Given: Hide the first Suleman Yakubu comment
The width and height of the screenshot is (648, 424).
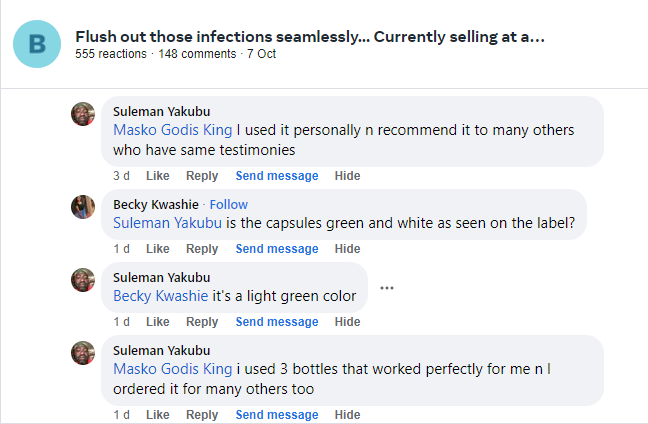Looking at the screenshot, I should tap(347, 176).
